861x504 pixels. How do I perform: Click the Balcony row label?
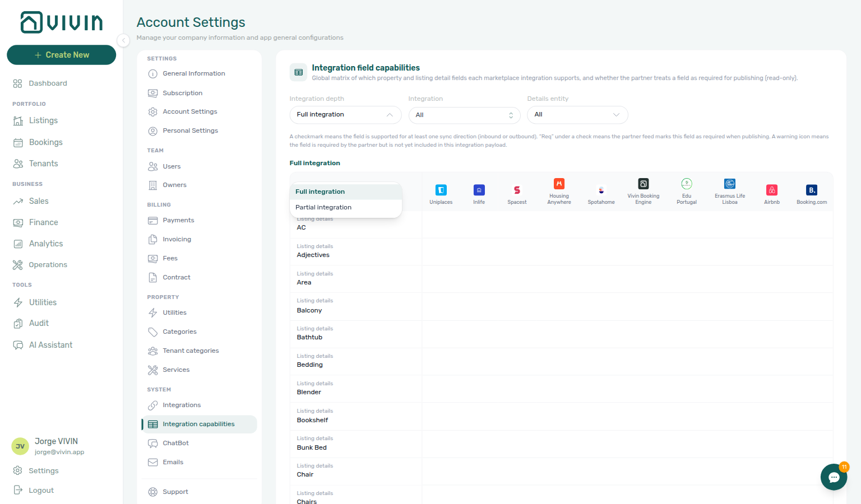(x=309, y=311)
